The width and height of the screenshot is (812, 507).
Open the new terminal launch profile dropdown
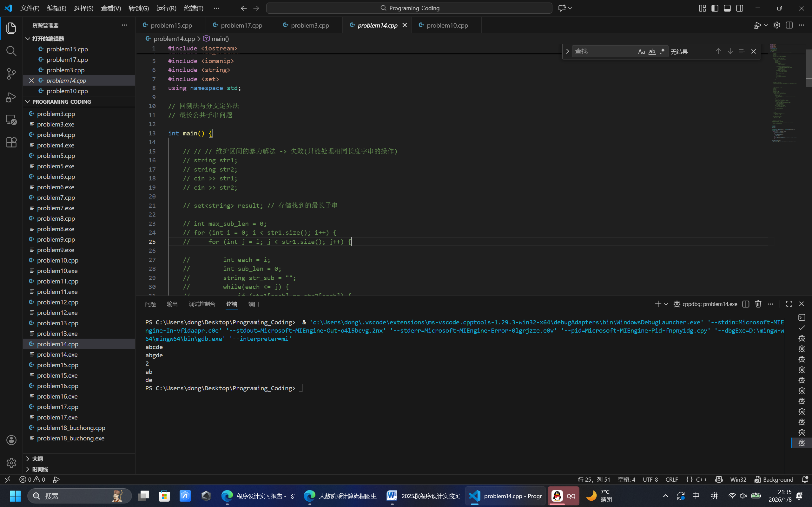pyautogui.click(x=666, y=304)
